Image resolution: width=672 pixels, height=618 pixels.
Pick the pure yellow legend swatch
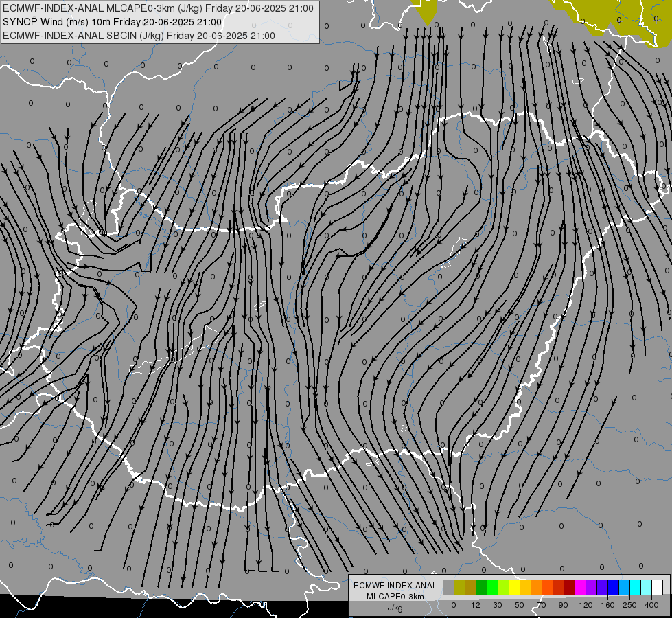point(514,588)
